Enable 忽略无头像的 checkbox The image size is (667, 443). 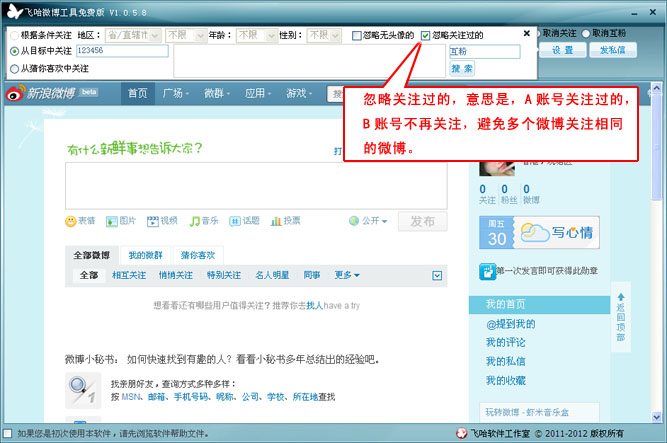coord(356,35)
